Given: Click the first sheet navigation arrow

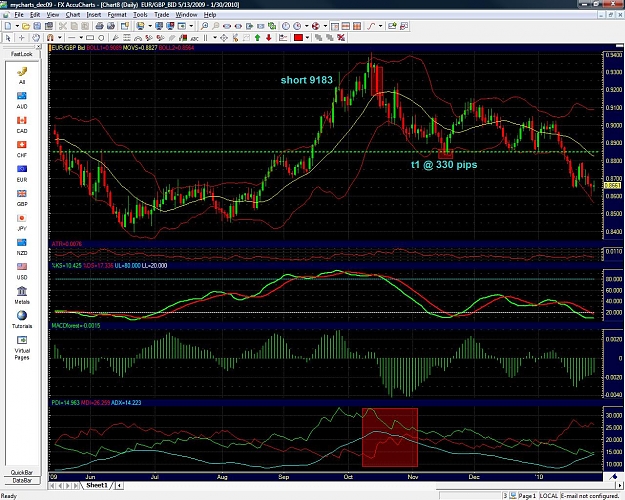Looking at the screenshot, I should [52, 486].
